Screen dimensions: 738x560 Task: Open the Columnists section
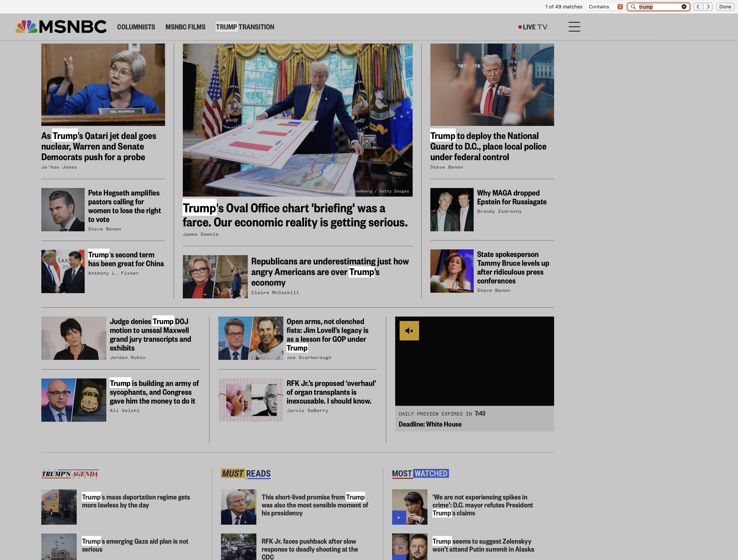(x=136, y=27)
